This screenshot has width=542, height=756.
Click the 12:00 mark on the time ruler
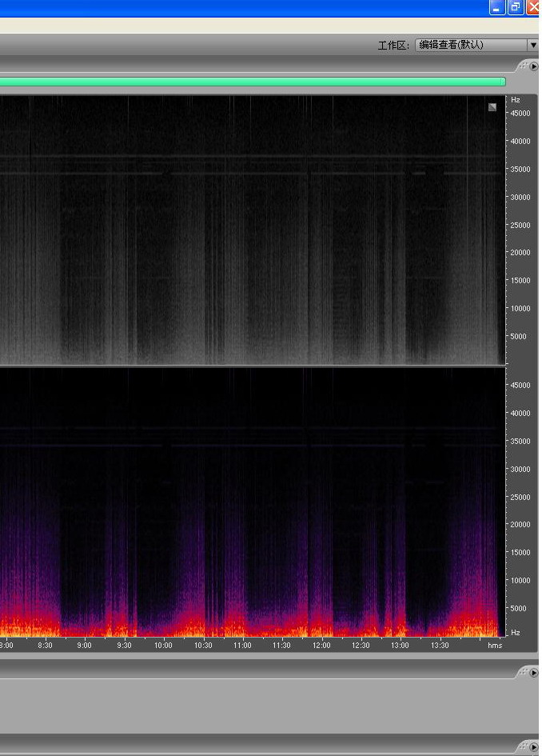pyautogui.click(x=321, y=645)
